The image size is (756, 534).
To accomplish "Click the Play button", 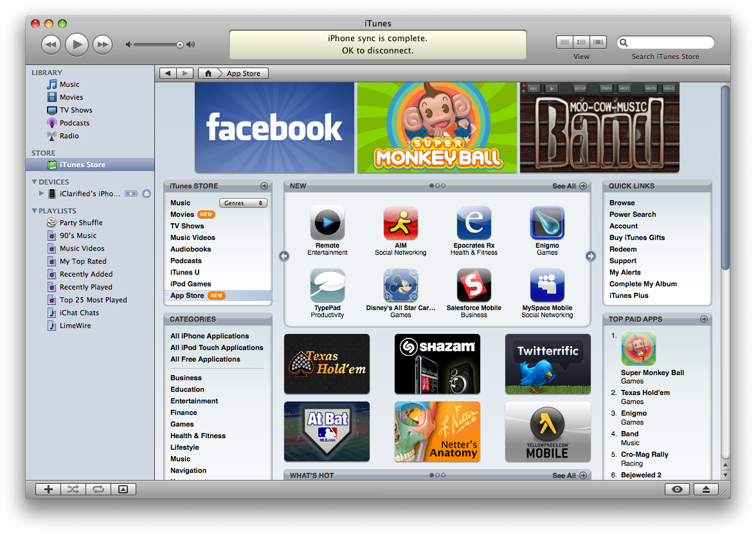I will 76,44.
